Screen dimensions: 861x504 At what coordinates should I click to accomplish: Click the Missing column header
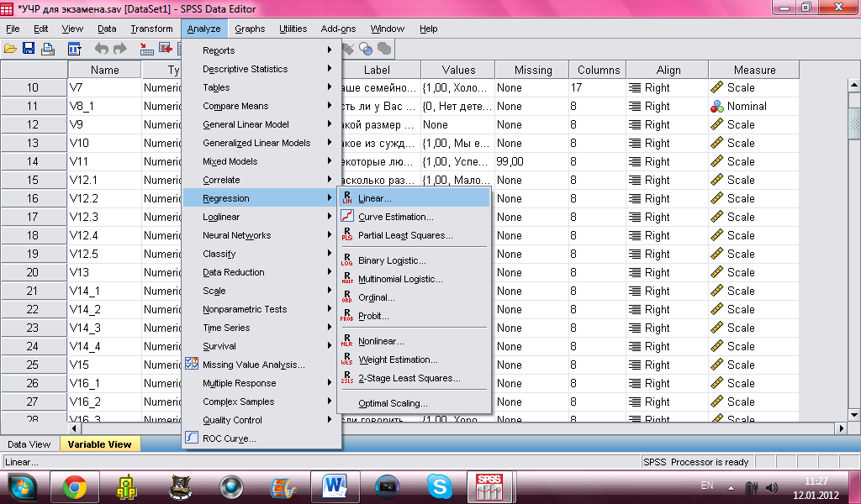pyautogui.click(x=532, y=70)
